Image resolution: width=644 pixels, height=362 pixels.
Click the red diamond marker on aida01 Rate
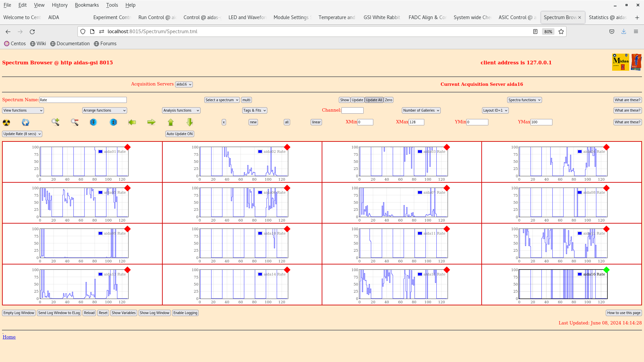pos(127,147)
